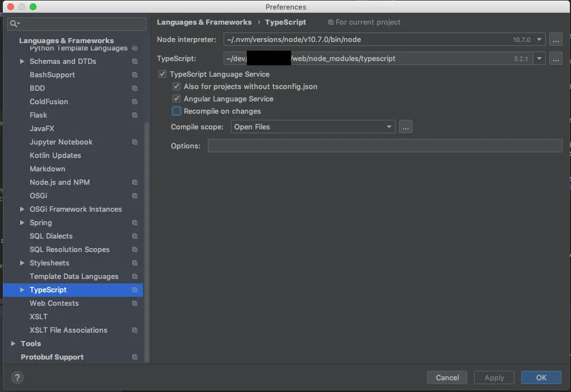Screen dimensions: 571x392
Task: Select ColdFusion settings page
Action: tap(49, 101)
